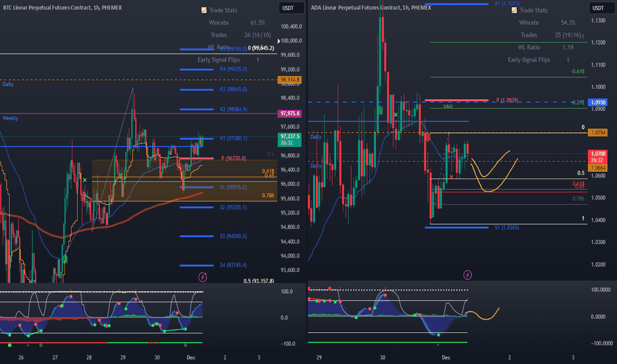This screenshot has width=617, height=364.
Task: Select the green 97,337.5 current price label
Action: 289,140
